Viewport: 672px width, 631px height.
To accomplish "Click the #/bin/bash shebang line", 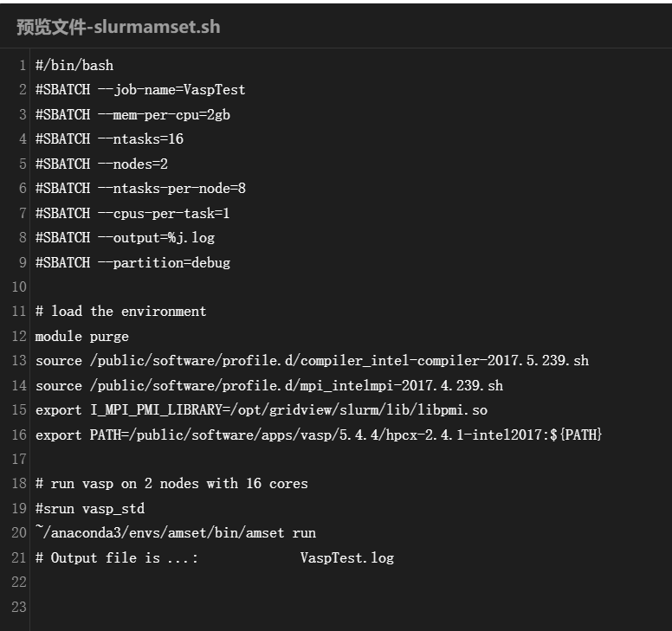I will coord(74,65).
